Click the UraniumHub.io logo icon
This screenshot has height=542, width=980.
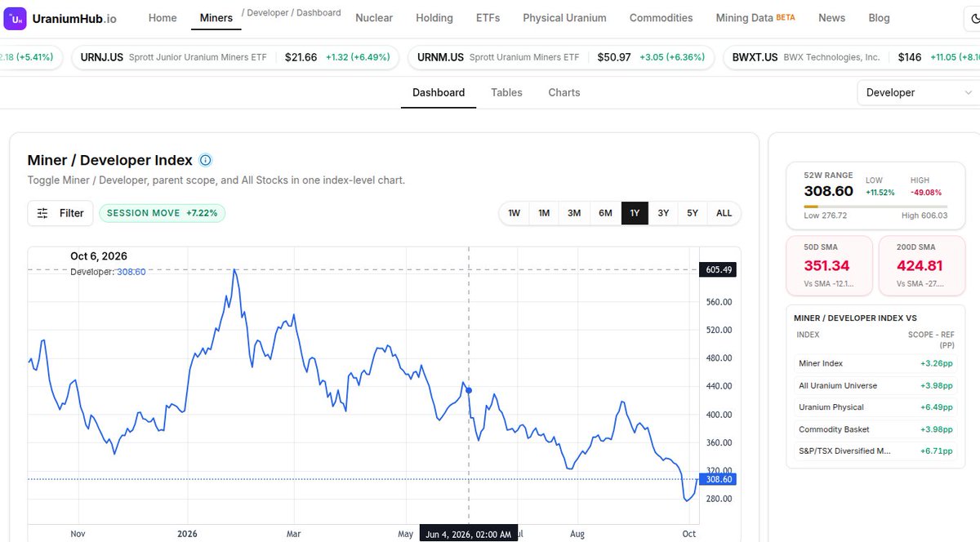(15, 18)
